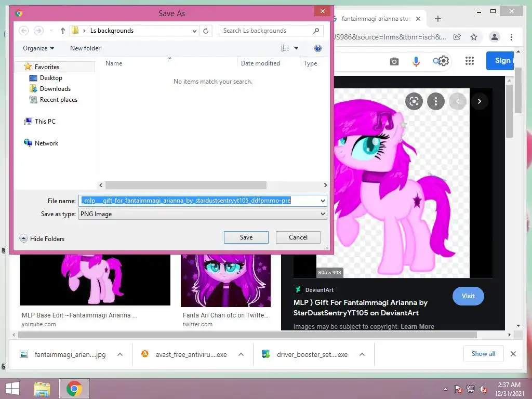The width and height of the screenshot is (532, 399).
Task: Open the preview image three-dot options
Action: (x=436, y=101)
